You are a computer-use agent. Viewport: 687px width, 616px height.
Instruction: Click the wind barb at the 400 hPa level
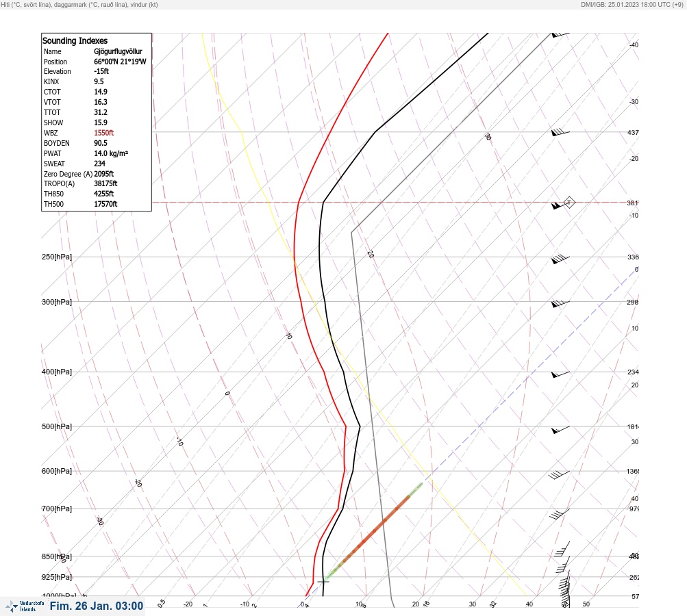click(x=560, y=374)
